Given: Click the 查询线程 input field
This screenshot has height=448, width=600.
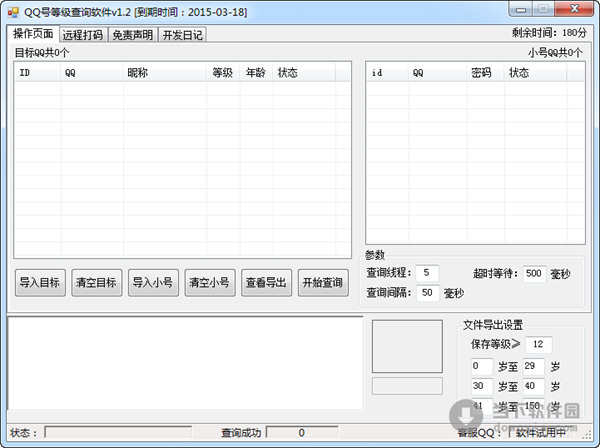Looking at the screenshot, I should 427,273.
